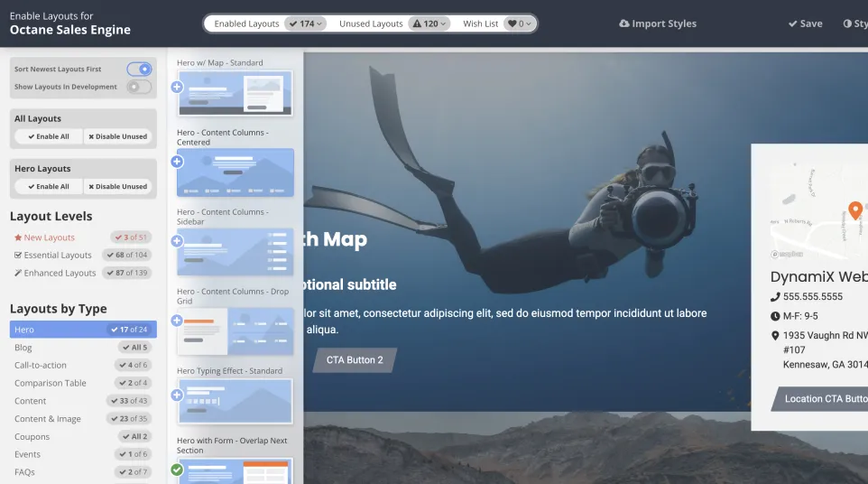Select the Hero layout type
Image resolution: width=868 pixels, height=484 pixels.
(83, 330)
